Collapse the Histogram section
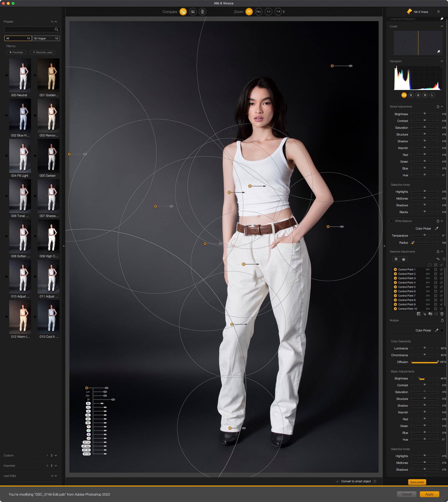 coord(442,61)
